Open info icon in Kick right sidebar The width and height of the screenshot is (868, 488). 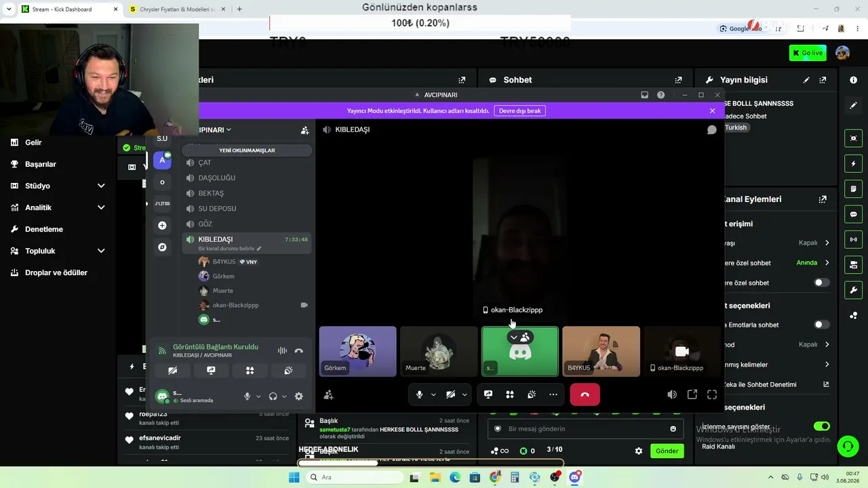[853, 80]
